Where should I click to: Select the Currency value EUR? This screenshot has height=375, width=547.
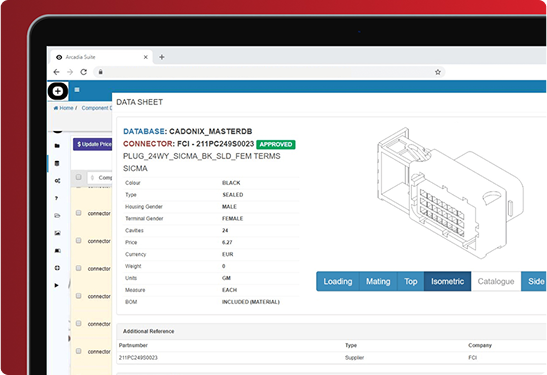(x=227, y=254)
